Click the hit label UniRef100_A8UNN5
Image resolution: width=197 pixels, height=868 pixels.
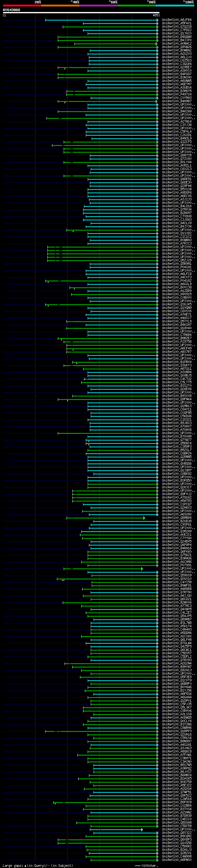point(177,81)
